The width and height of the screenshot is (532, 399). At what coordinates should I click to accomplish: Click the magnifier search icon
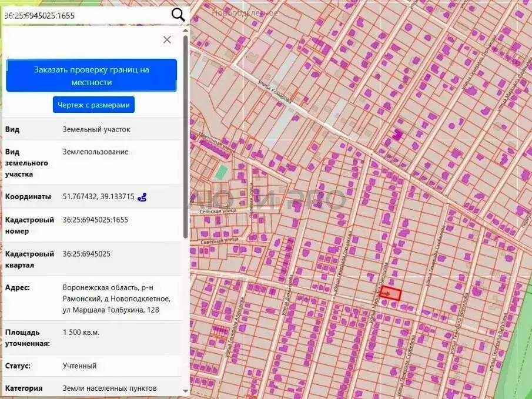point(178,15)
